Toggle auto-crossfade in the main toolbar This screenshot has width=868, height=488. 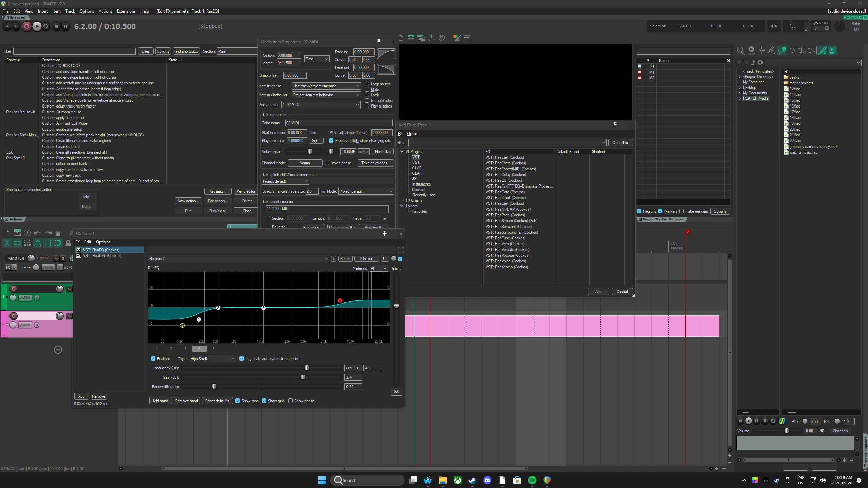tap(7, 243)
